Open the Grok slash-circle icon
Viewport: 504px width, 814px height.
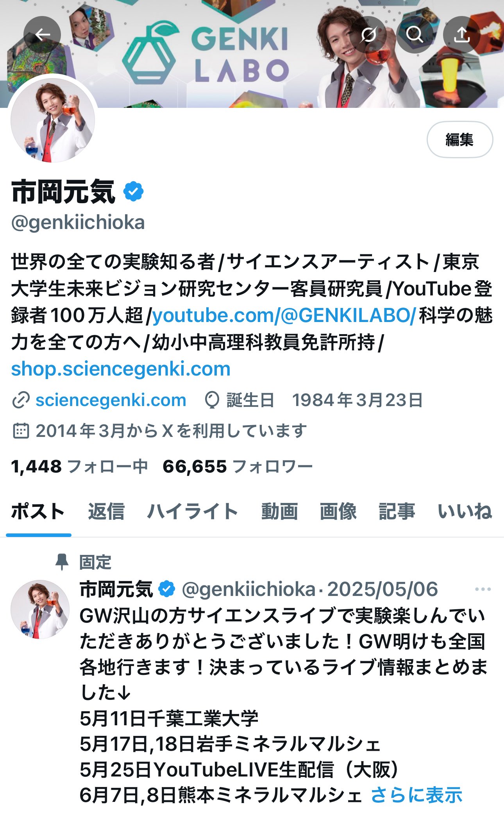click(x=368, y=35)
